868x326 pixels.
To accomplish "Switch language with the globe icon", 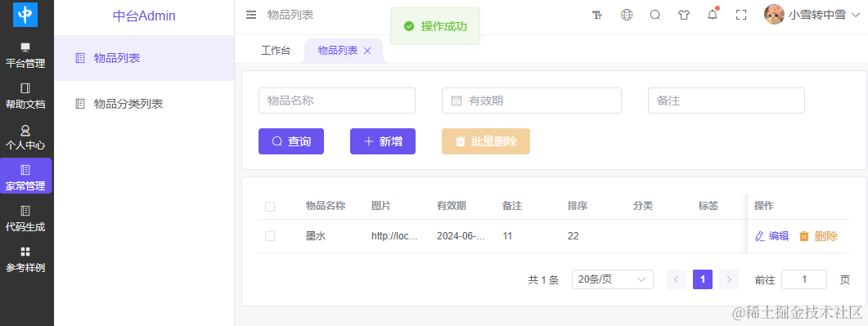I will point(627,15).
